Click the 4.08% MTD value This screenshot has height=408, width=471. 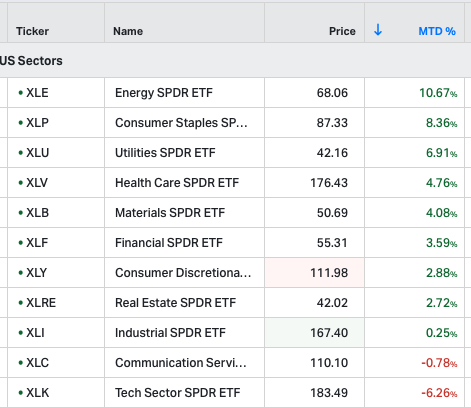pos(441,213)
